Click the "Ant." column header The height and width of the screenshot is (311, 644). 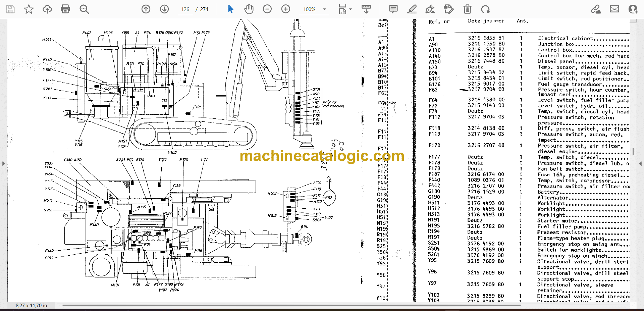[x=523, y=21]
